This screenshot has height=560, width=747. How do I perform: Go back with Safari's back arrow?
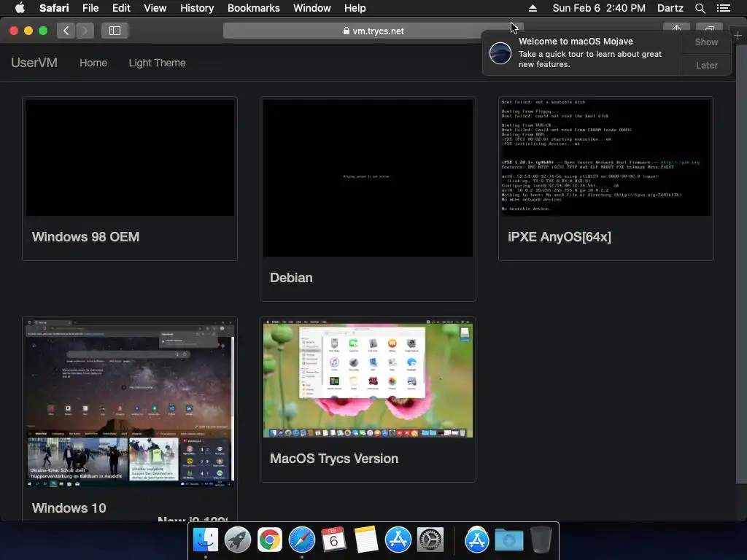(66, 31)
